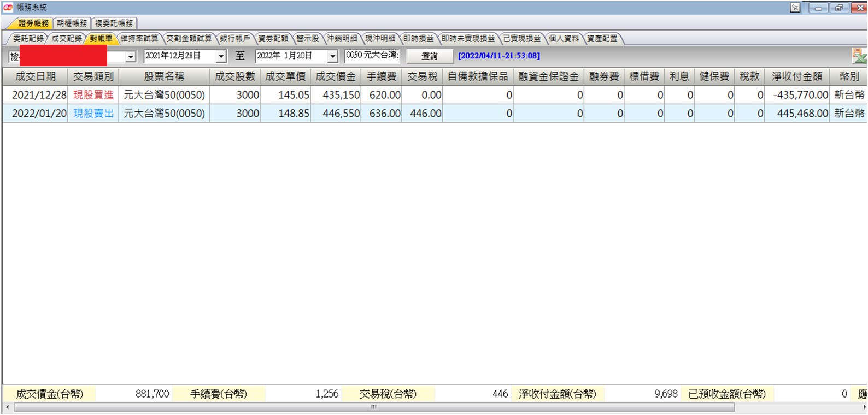The width and height of the screenshot is (868, 415).
Task: Switch to the 證券帳務 tab
Action: [x=33, y=23]
